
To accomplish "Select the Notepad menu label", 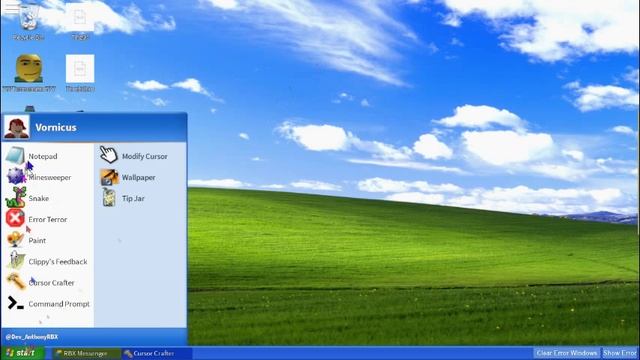I will point(43,156).
